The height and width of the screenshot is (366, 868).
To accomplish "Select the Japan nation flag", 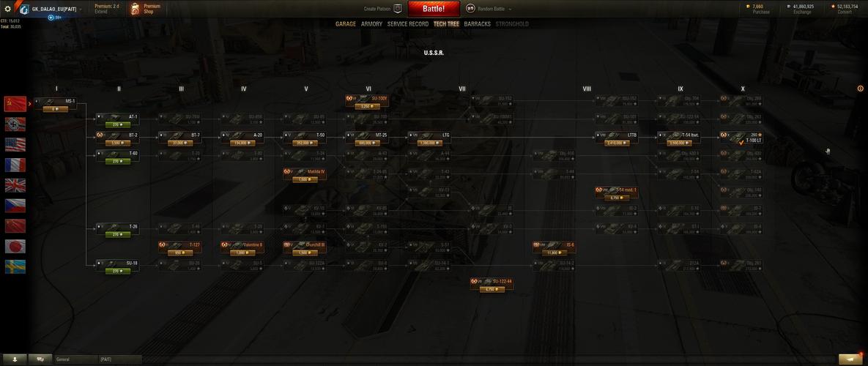I will (15, 246).
